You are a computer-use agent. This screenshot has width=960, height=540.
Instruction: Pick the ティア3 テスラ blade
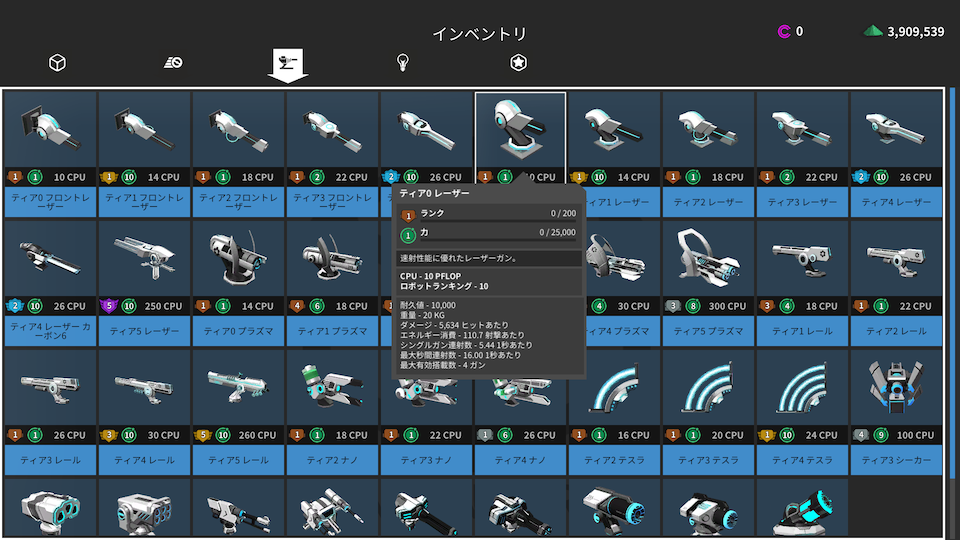(708, 390)
